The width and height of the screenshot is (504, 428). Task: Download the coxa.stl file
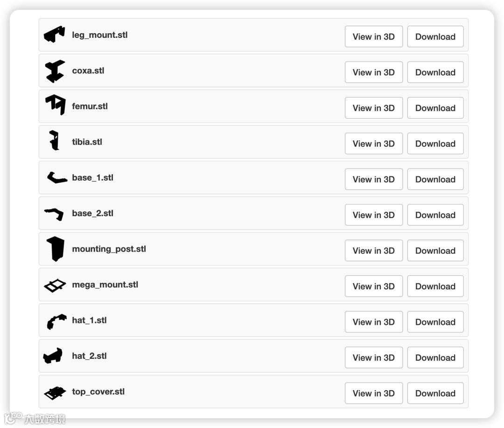pyautogui.click(x=435, y=72)
